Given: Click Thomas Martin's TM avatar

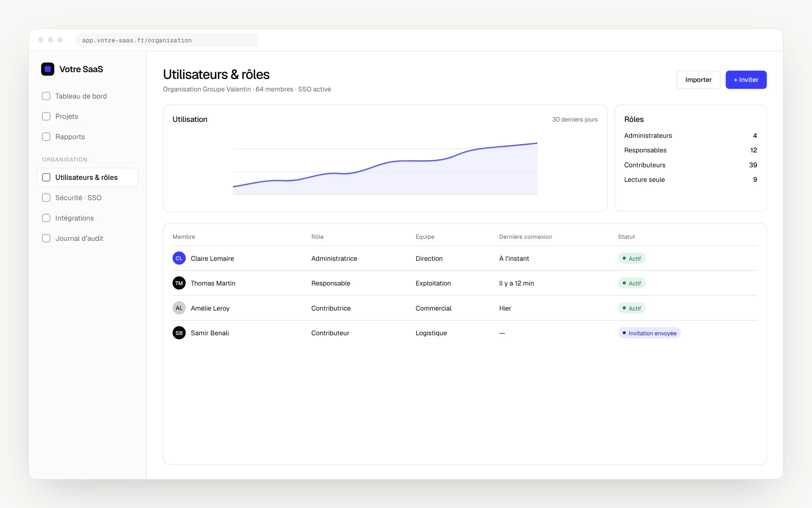Looking at the screenshot, I should (179, 283).
